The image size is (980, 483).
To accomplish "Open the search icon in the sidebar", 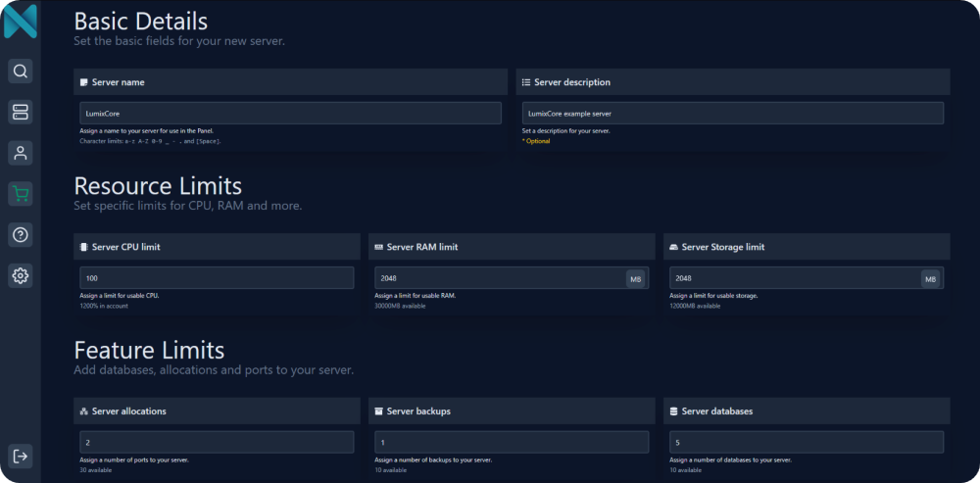I will [20, 72].
